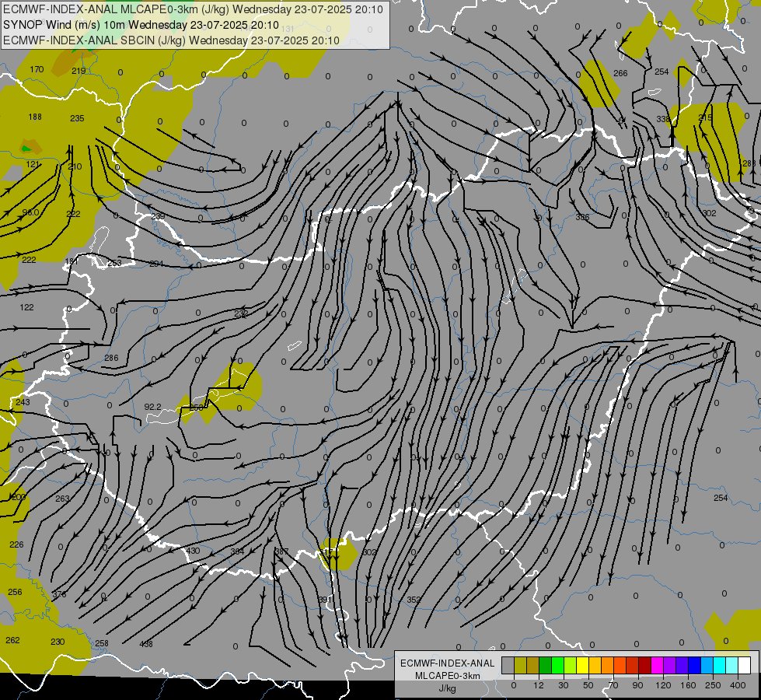761x700 pixels.
Task: Select the legend tick label 30
Action: tap(563, 685)
